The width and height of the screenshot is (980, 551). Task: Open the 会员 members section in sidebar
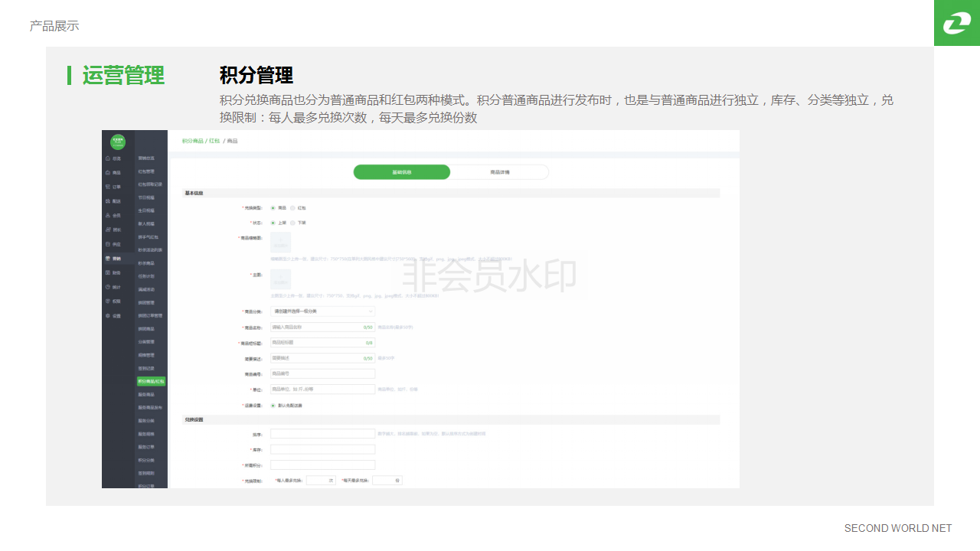[113, 216]
